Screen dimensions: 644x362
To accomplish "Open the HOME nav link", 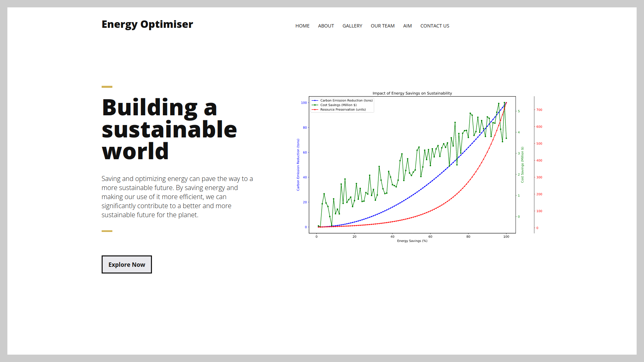I will pos(302,26).
